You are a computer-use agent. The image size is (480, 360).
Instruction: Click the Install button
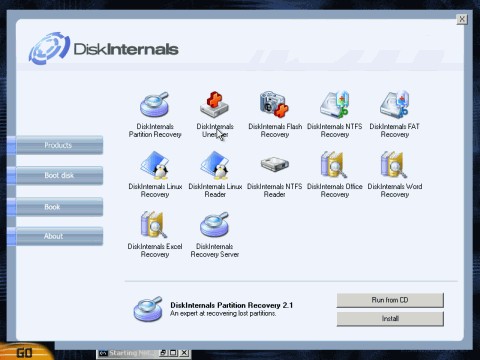pyautogui.click(x=390, y=319)
